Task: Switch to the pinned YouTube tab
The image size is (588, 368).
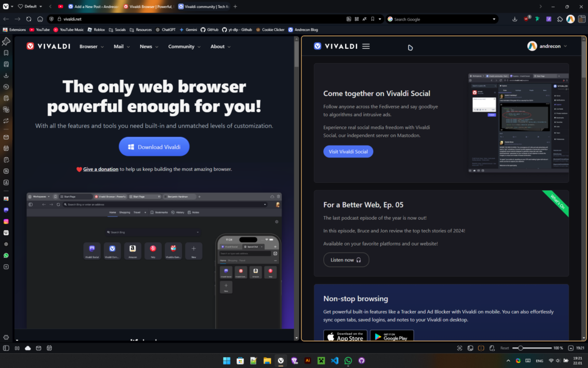Action: pyautogui.click(x=60, y=6)
